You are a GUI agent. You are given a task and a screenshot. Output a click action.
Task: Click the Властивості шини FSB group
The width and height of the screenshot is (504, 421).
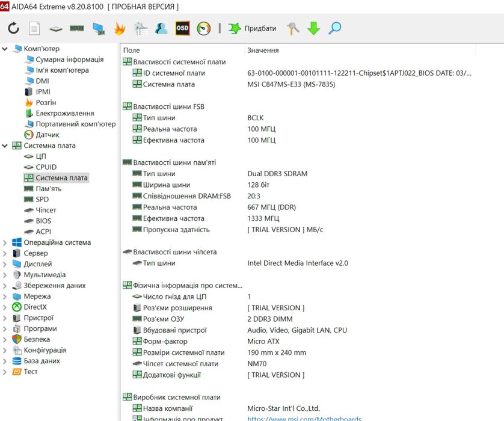(x=164, y=106)
